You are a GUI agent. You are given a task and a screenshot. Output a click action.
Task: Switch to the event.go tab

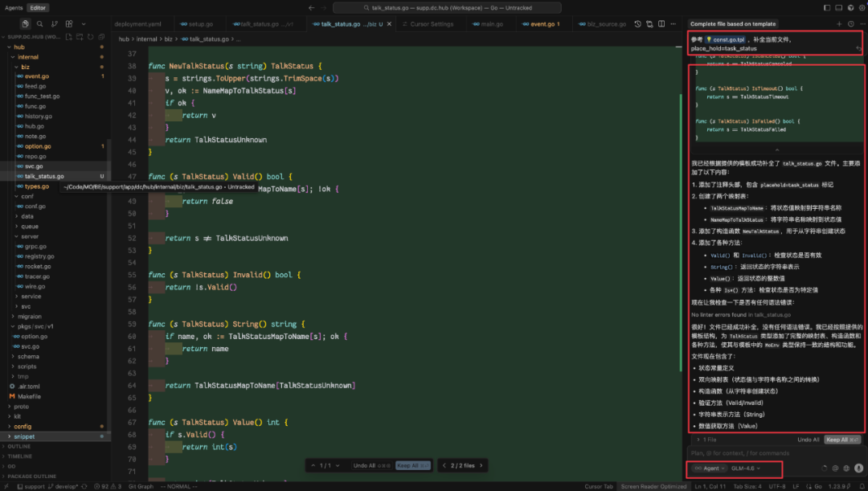pyautogui.click(x=542, y=24)
